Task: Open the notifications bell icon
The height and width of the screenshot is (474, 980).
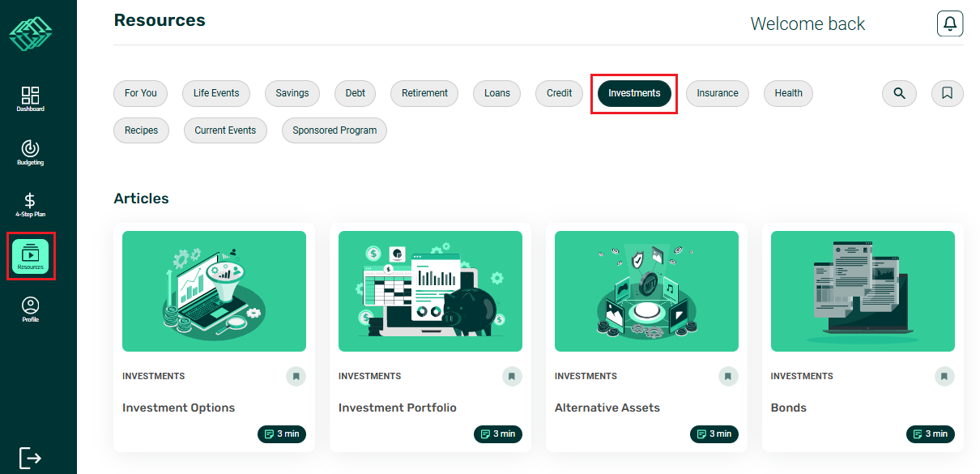Action: click(x=950, y=24)
